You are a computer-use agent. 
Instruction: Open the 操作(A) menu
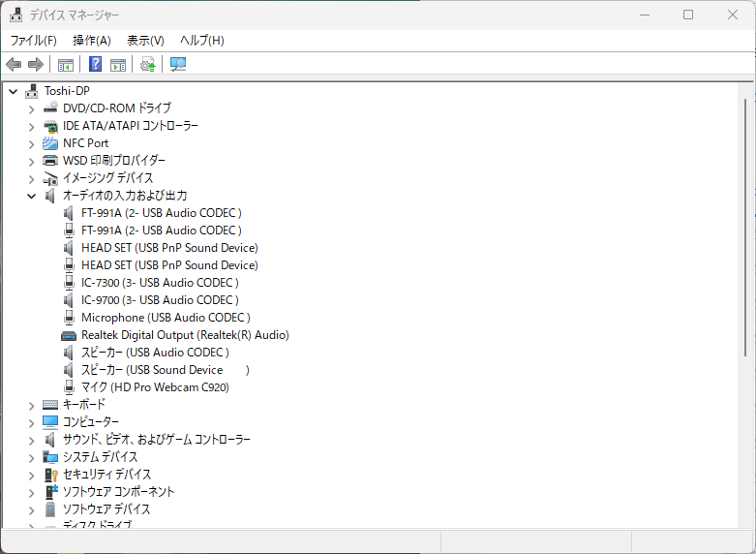click(92, 41)
